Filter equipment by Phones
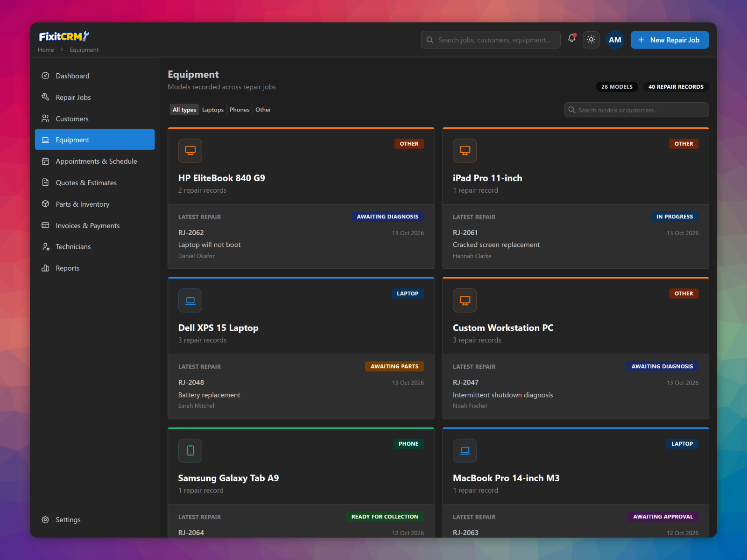This screenshot has height=560, width=747. tap(240, 110)
